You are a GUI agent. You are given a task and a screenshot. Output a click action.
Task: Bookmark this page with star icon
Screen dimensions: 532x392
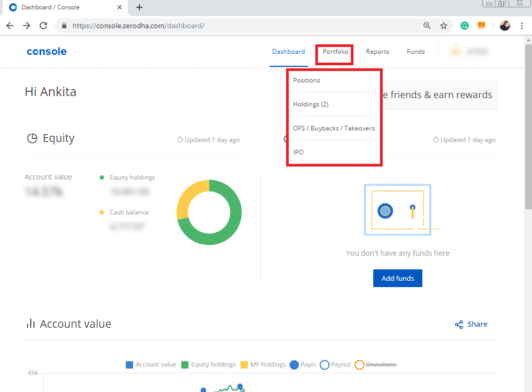444,26
